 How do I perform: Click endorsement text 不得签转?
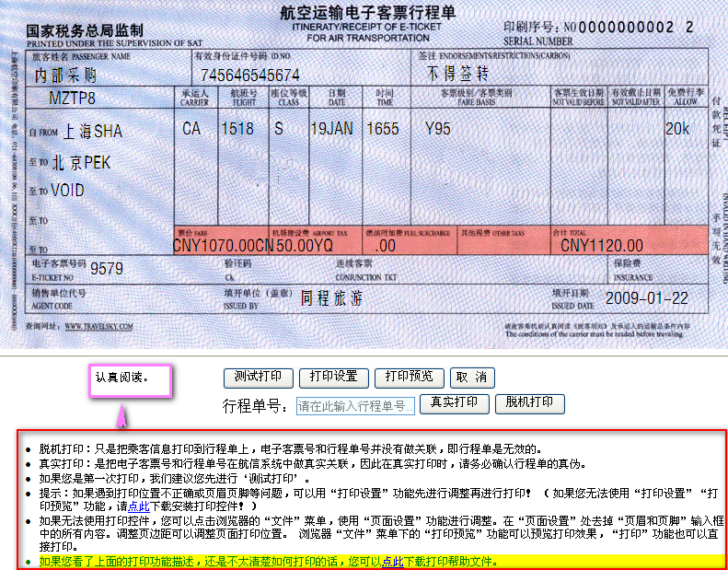(457, 73)
